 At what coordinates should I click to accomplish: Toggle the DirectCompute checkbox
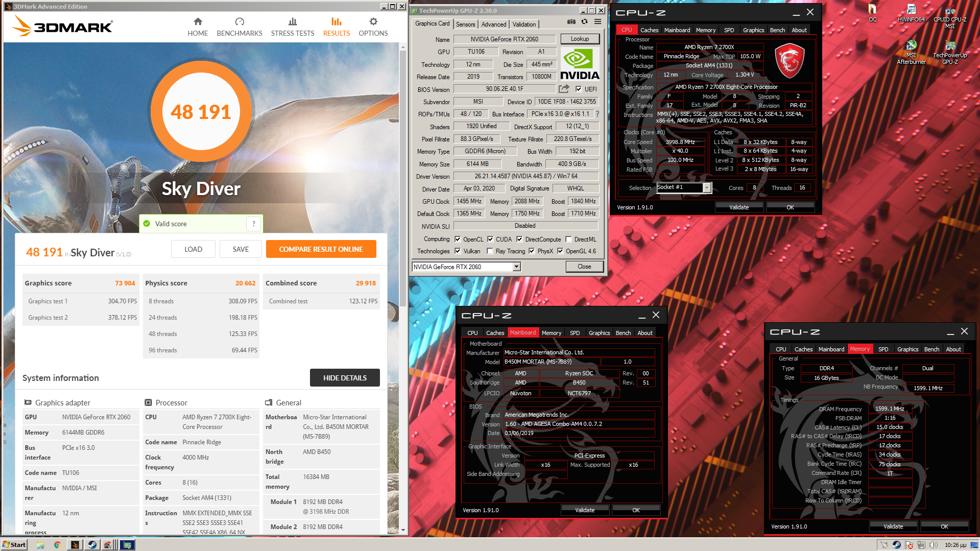519,239
